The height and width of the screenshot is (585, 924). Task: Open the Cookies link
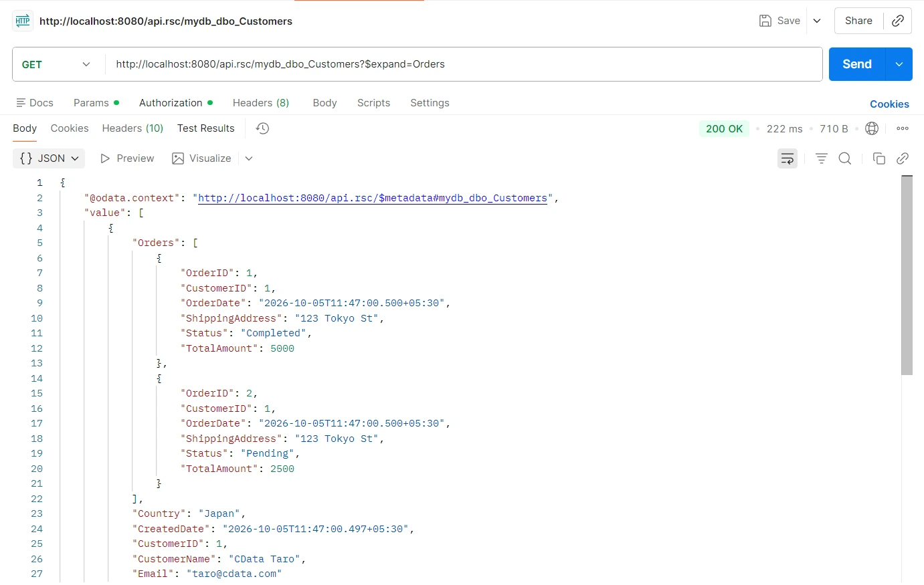coord(889,104)
